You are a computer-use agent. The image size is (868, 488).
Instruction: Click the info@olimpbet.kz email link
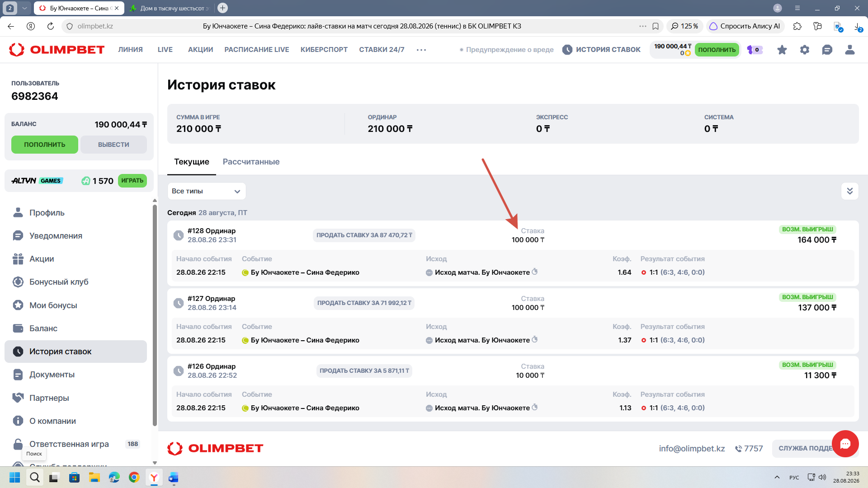pos(692,448)
